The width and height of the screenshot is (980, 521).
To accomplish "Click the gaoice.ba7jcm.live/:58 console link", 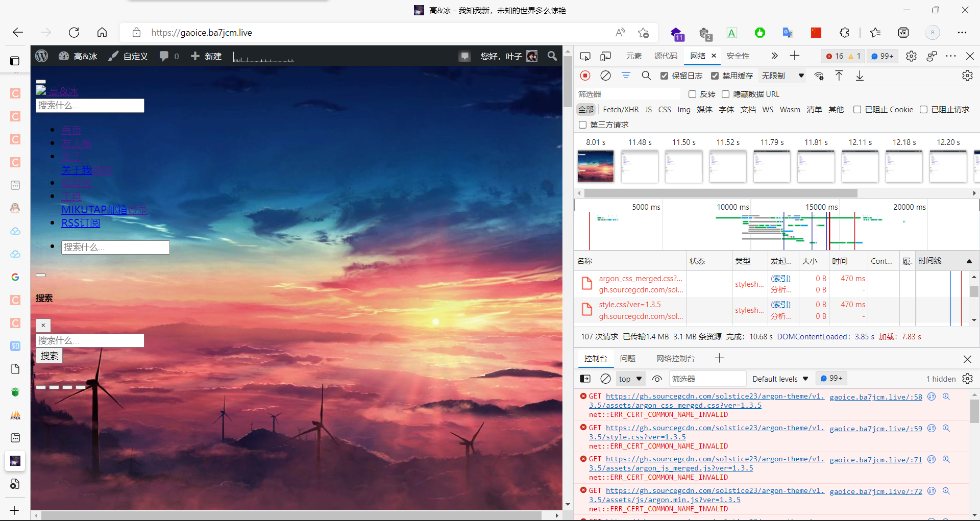I will pos(875,397).
